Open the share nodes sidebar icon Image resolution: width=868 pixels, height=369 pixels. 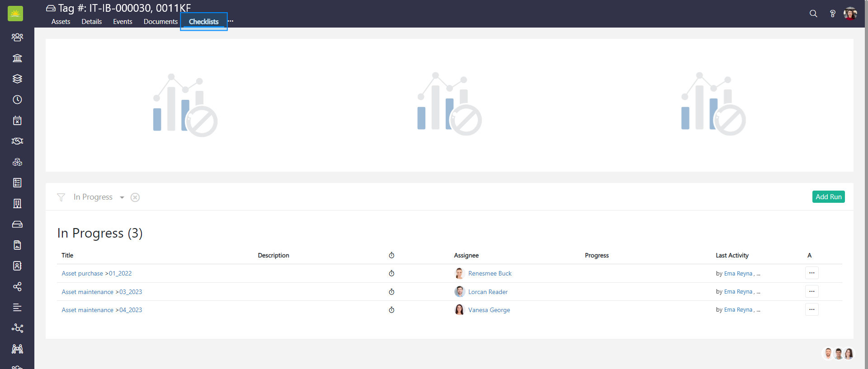click(17, 287)
